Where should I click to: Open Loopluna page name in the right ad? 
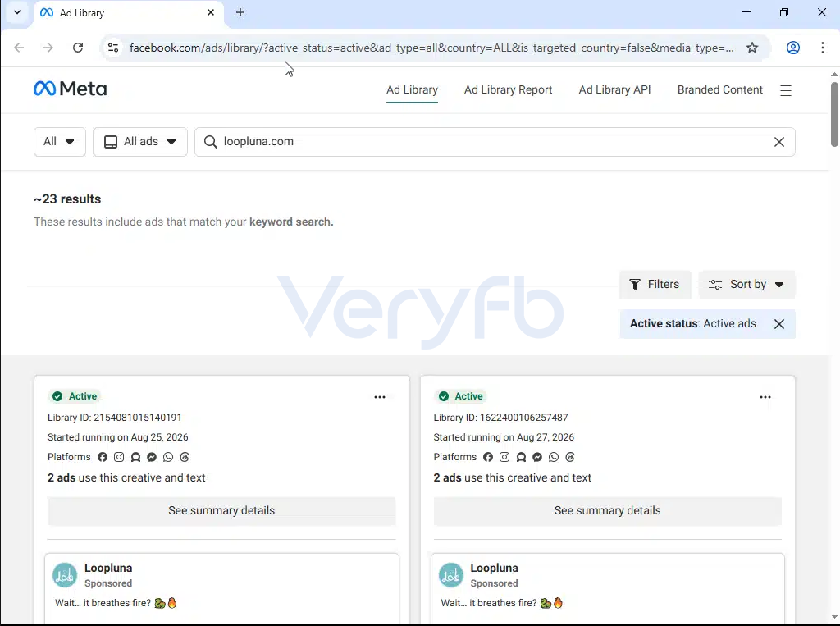pyautogui.click(x=494, y=568)
